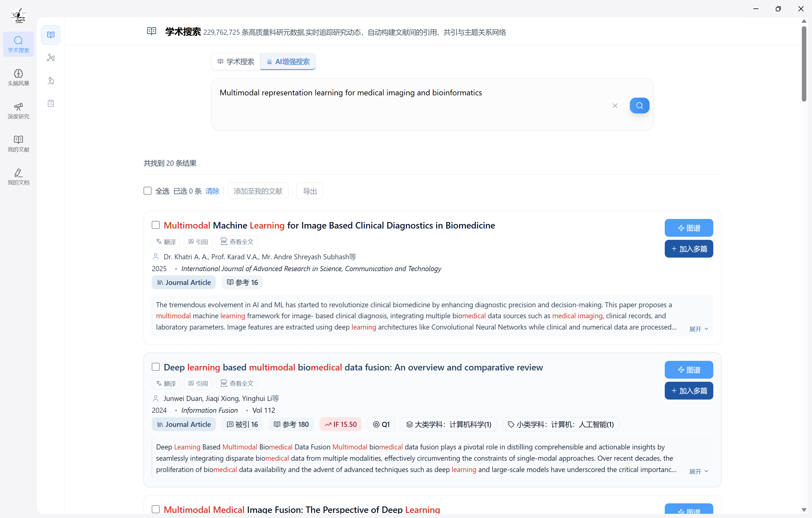Switch to the 学术搜索 tab

[236, 62]
